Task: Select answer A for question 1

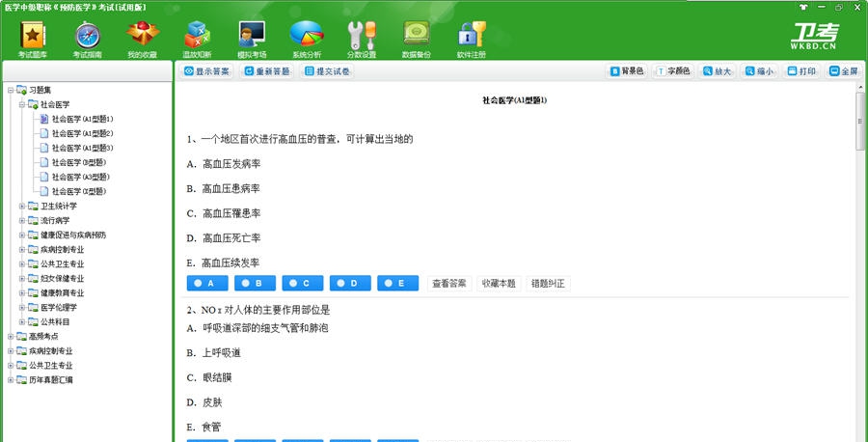Action: tap(207, 283)
